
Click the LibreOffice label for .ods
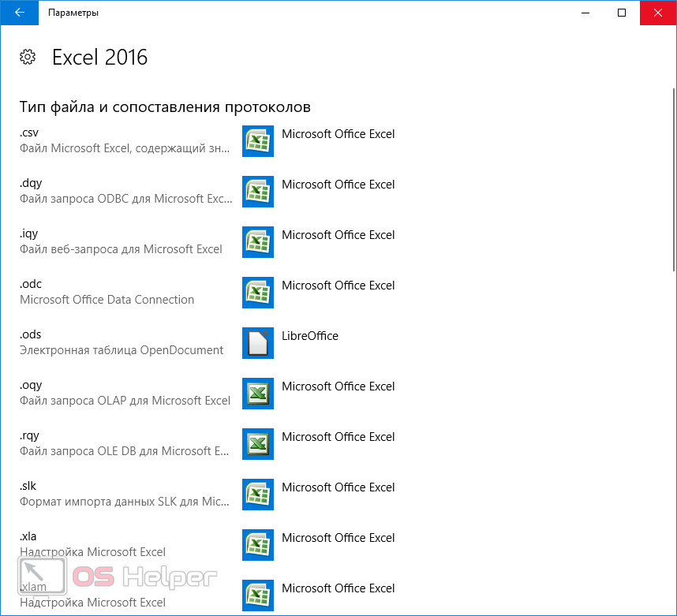point(310,336)
